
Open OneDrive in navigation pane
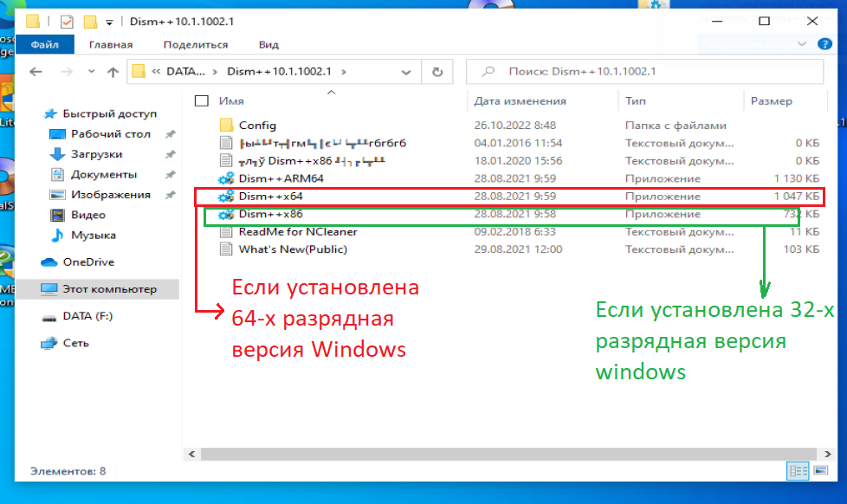tap(88, 262)
